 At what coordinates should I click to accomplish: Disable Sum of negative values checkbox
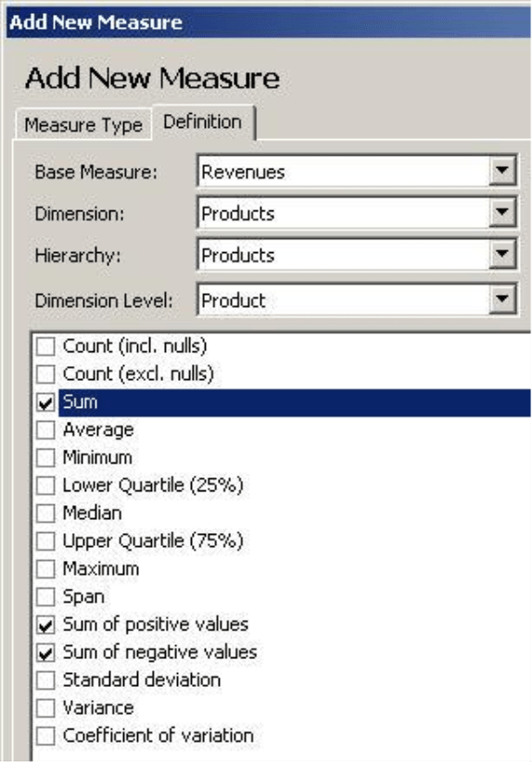coord(45,653)
